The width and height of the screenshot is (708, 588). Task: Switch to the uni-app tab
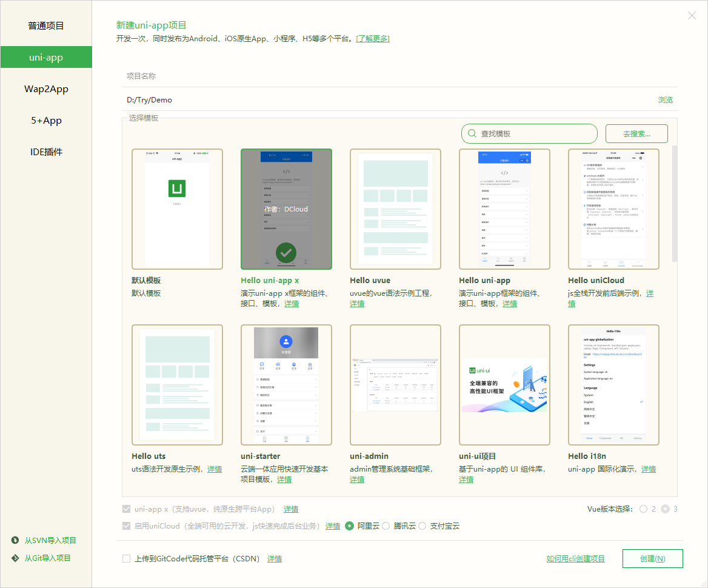(46, 58)
